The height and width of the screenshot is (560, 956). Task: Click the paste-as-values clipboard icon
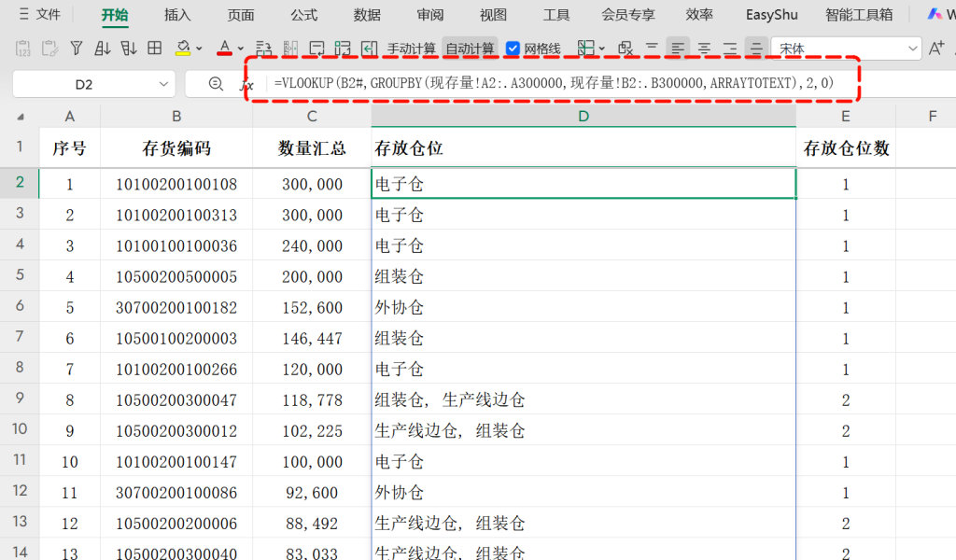pyautogui.click(x=22, y=49)
